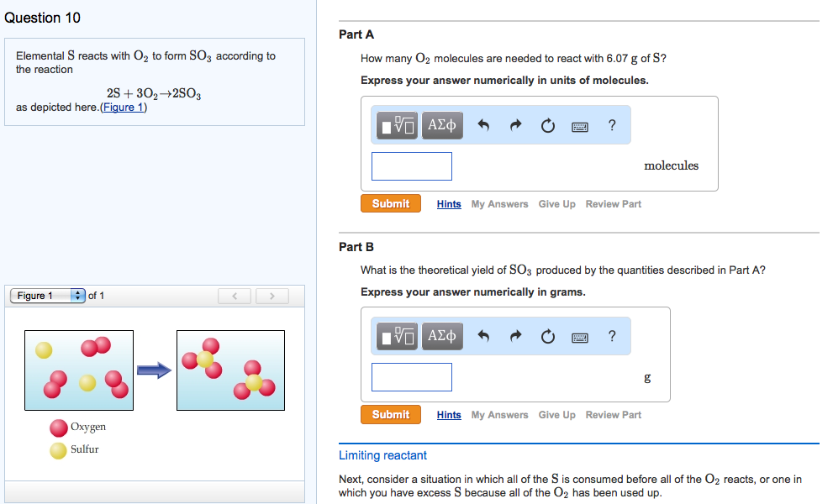Click the redo arrow in Part A toolbar
This screenshot has width=833, height=504.
pyautogui.click(x=514, y=124)
